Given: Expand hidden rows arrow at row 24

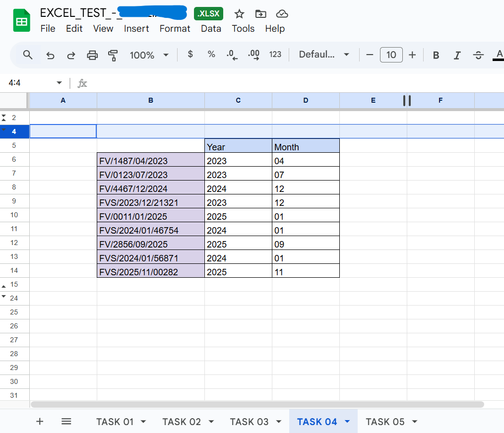Looking at the screenshot, I should (4, 297).
